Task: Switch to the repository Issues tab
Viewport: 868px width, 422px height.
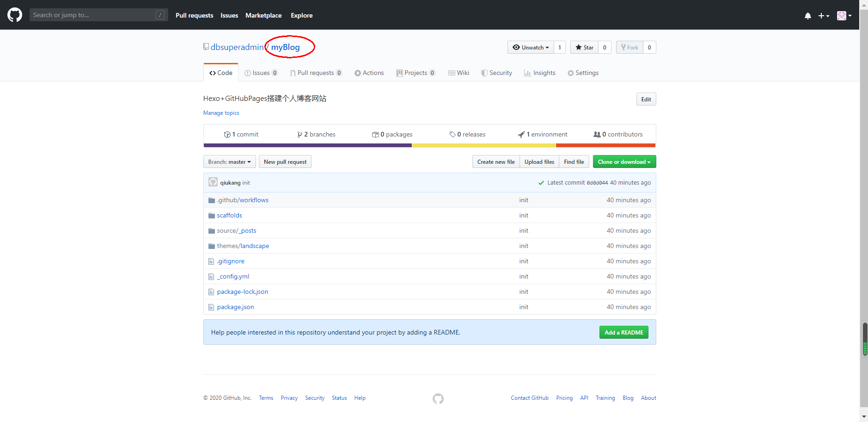Action: click(x=261, y=73)
